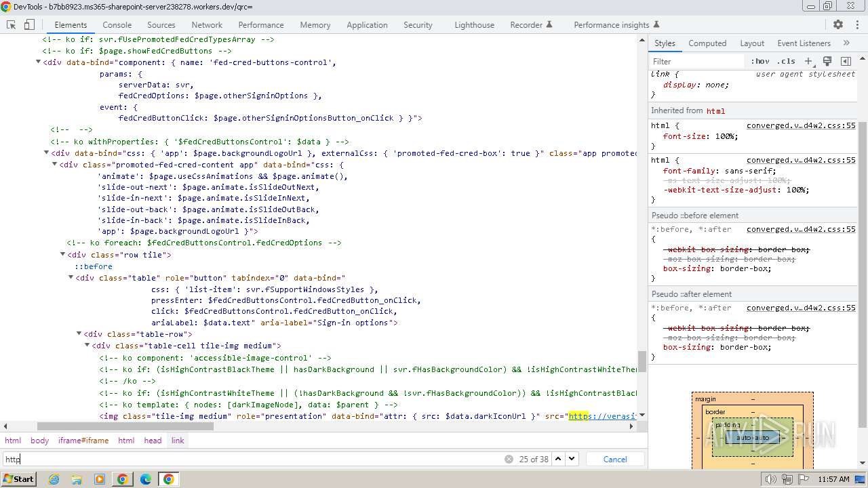Select the link breadcrumb
The image size is (868, 488).
178,441
